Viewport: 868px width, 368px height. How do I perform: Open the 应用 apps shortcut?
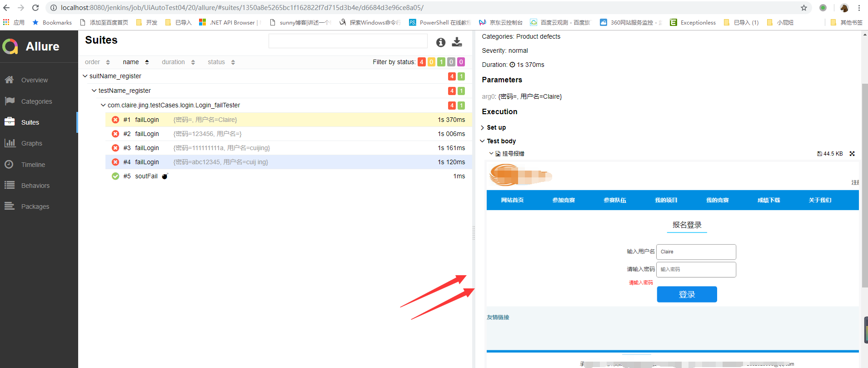[x=14, y=22]
